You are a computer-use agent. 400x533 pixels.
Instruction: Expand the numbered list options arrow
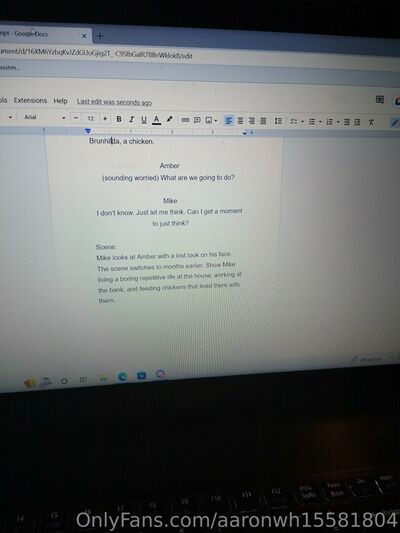click(338, 122)
